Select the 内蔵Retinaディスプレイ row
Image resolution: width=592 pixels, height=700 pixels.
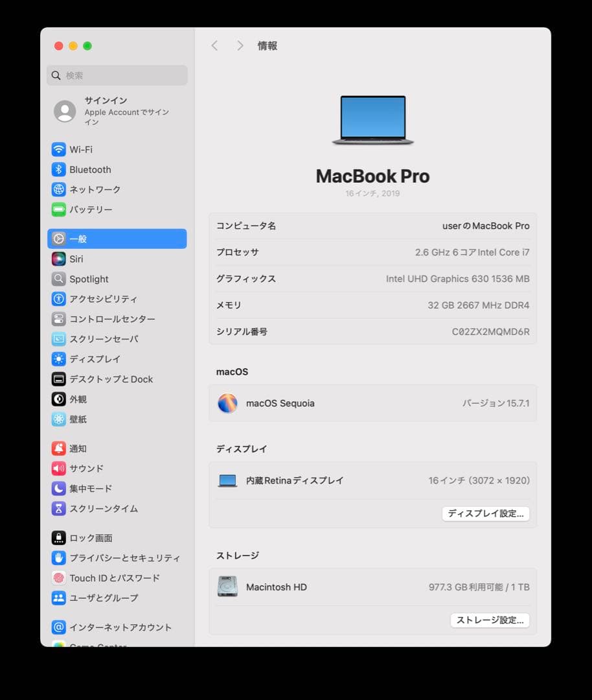pos(372,480)
